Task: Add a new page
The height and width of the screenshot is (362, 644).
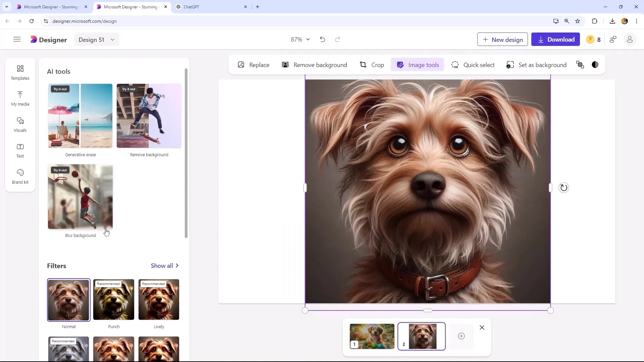Action: coord(461,336)
